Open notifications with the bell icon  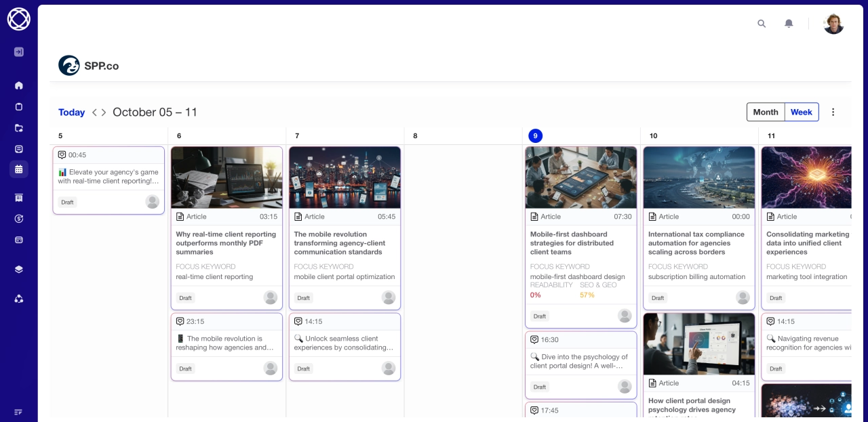[x=789, y=24]
